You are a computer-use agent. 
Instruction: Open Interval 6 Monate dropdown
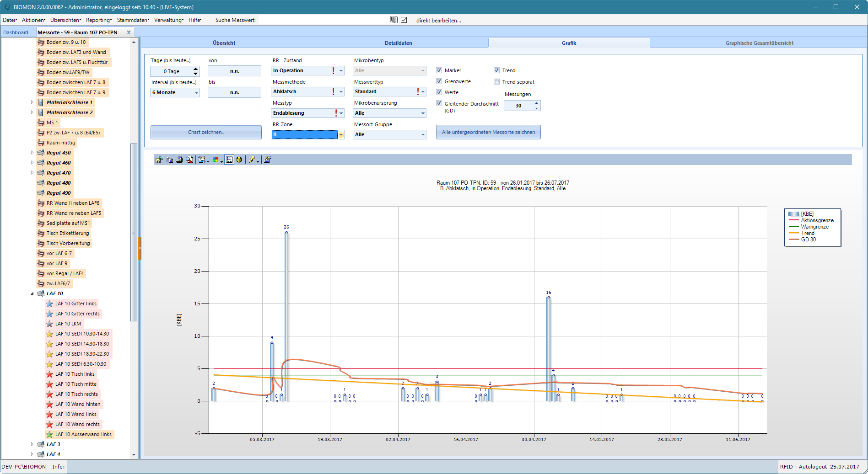pyautogui.click(x=175, y=92)
